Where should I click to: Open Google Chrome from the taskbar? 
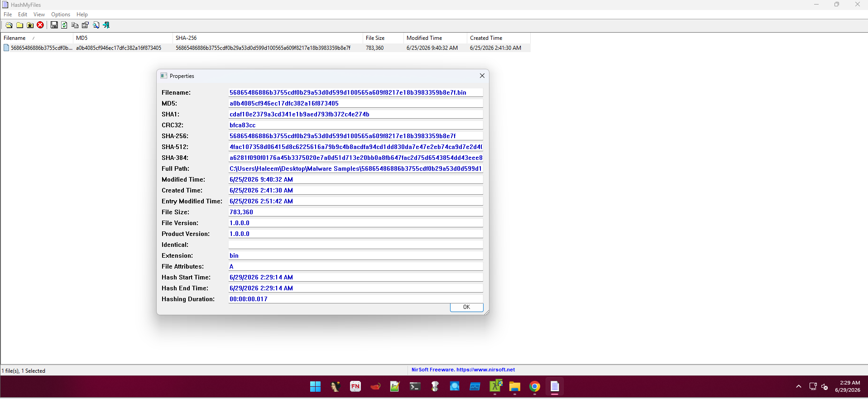535,386
